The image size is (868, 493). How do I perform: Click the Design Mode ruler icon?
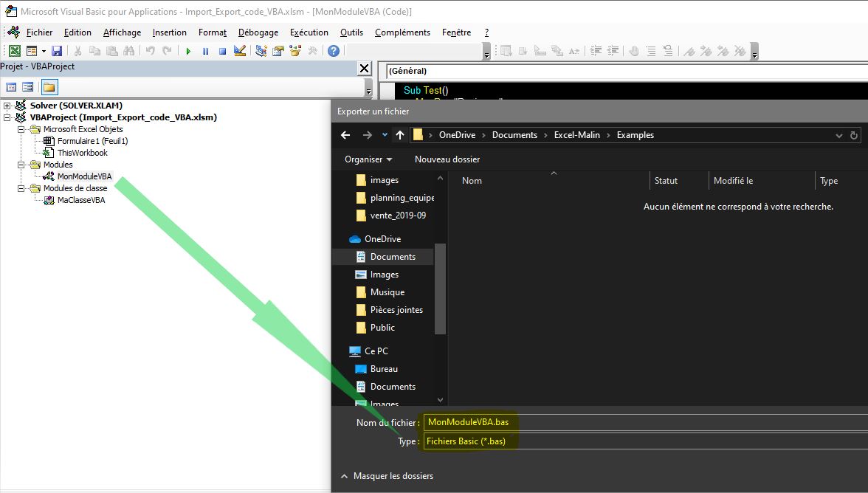click(x=239, y=51)
